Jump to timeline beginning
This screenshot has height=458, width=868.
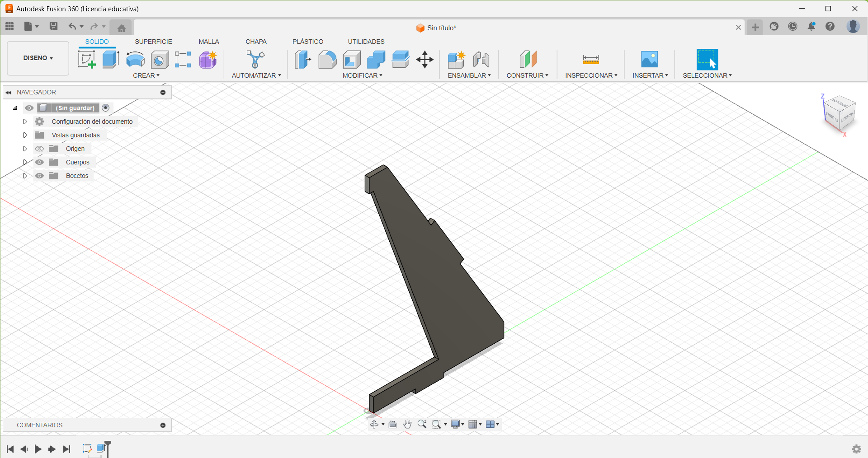pyautogui.click(x=10, y=449)
